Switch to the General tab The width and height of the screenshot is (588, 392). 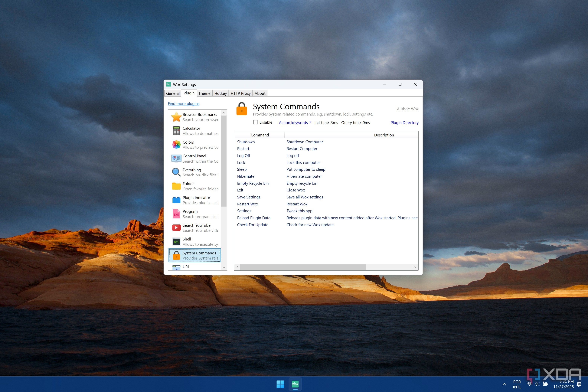point(173,93)
